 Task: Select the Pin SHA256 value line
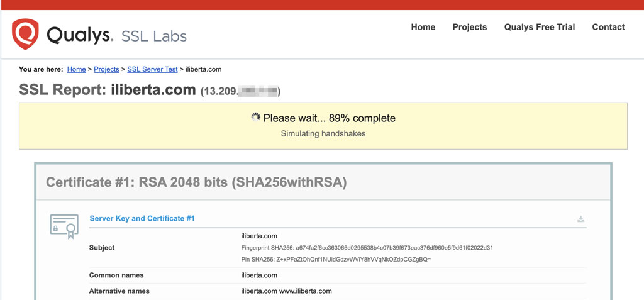(336, 260)
